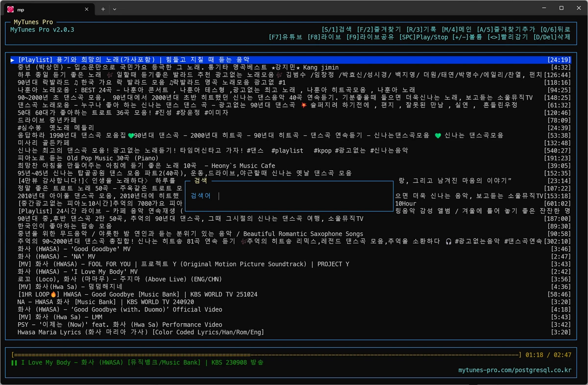This screenshot has height=385, width=588.
Task: Select 신나는 최고의 댄스곡 모음 row
Action: click(x=291, y=151)
